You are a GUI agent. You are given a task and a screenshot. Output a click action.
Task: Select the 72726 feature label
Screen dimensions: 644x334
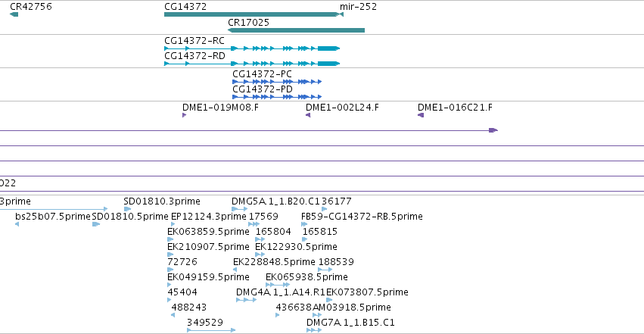click(182, 262)
